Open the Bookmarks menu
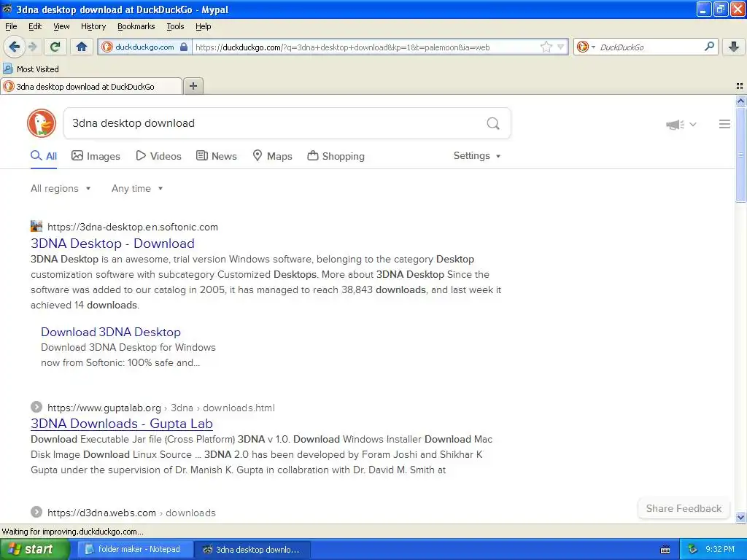Viewport: 747px width, 560px height. [136, 26]
